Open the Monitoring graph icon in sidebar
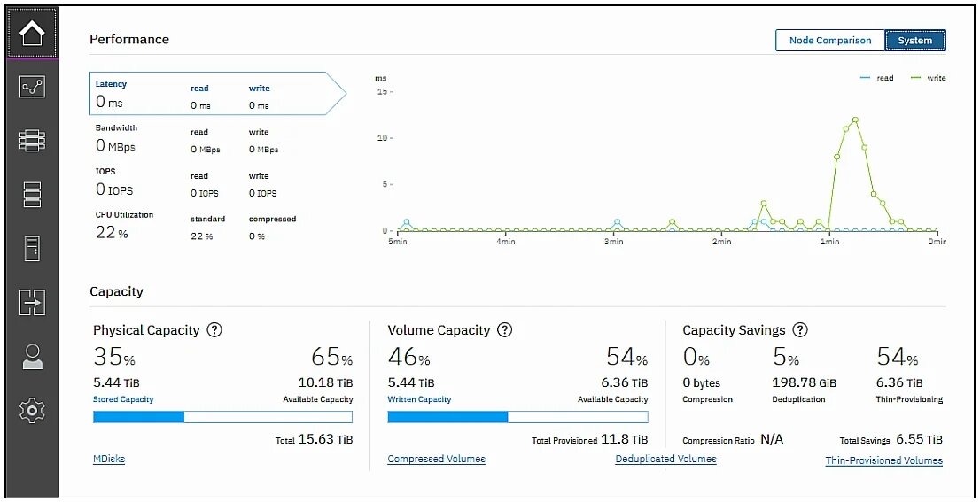The height and width of the screenshot is (502, 980). (x=32, y=88)
